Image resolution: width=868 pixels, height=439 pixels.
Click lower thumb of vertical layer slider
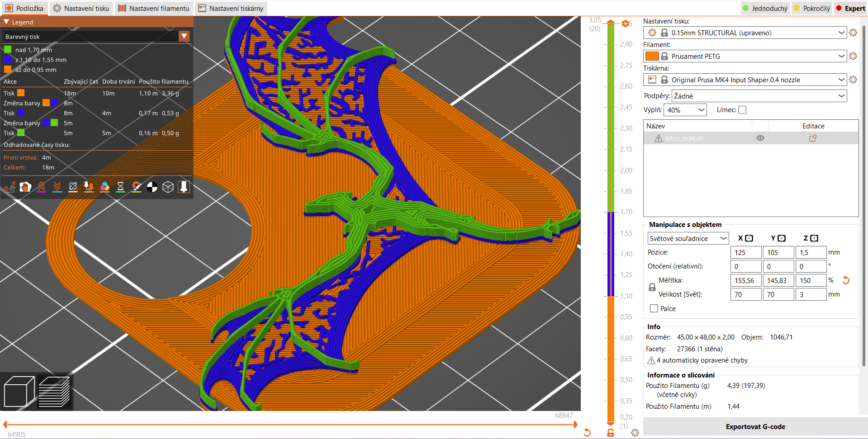611,423
